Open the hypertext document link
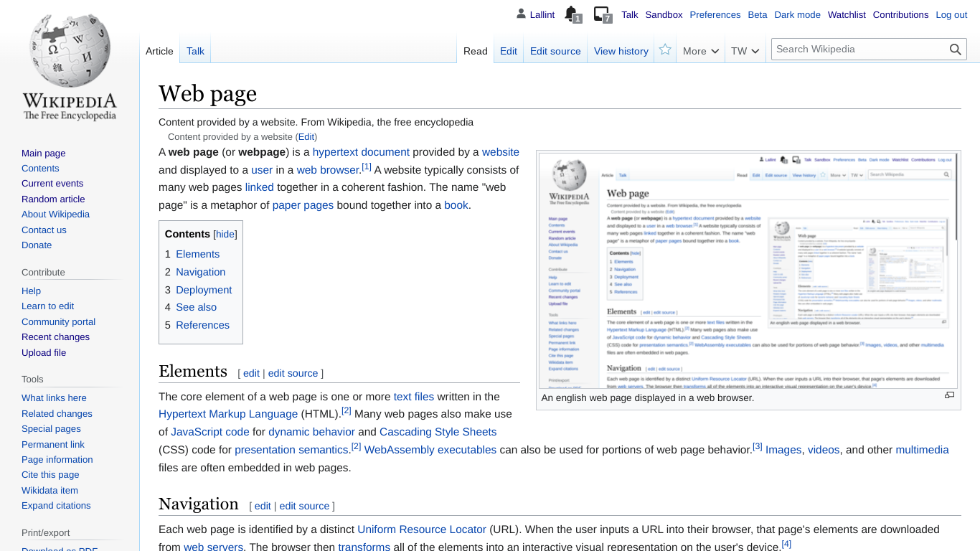Screen dimensions: 980x551 (x=361, y=152)
